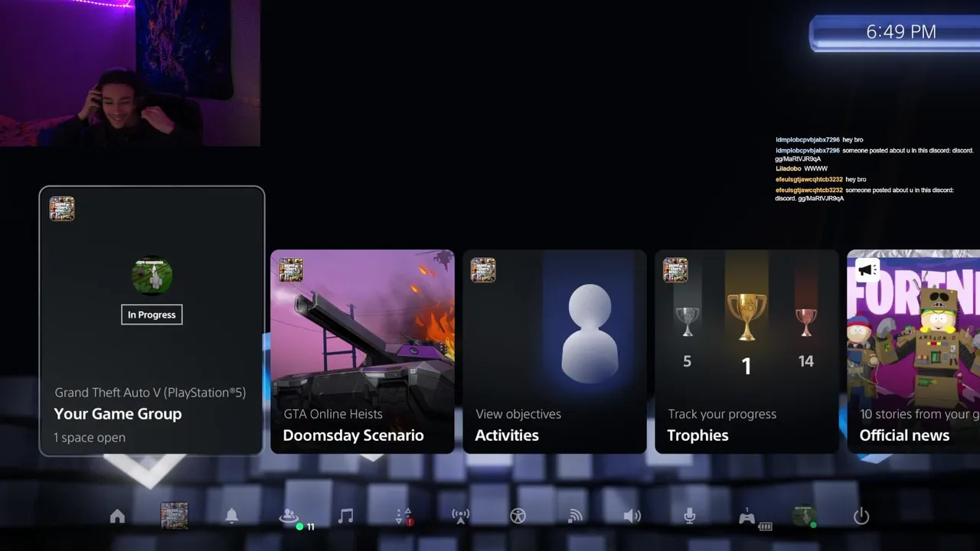This screenshot has width=980, height=551.
Task: Open the Music note icon
Action: pyautogui.click(x=346, y=517)
